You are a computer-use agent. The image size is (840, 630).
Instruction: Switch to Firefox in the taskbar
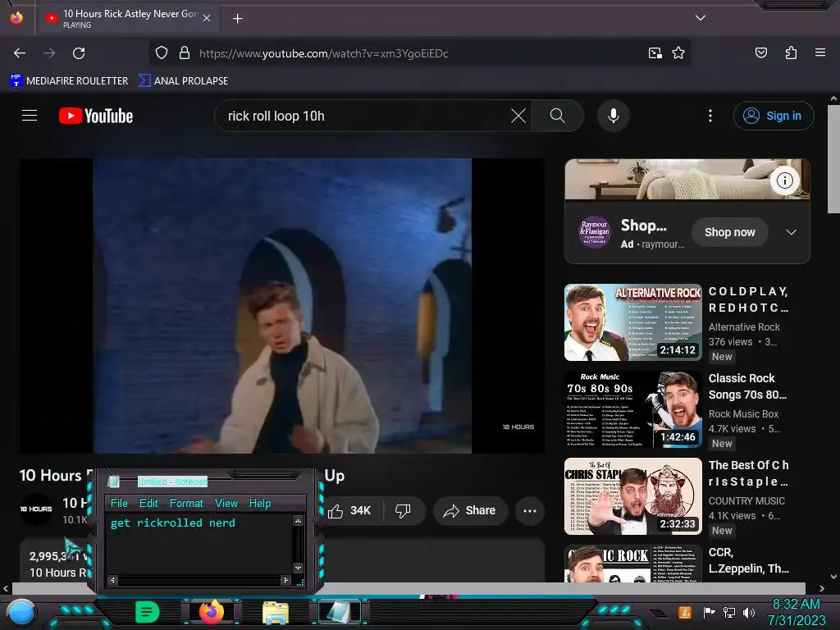pos(212,611)
